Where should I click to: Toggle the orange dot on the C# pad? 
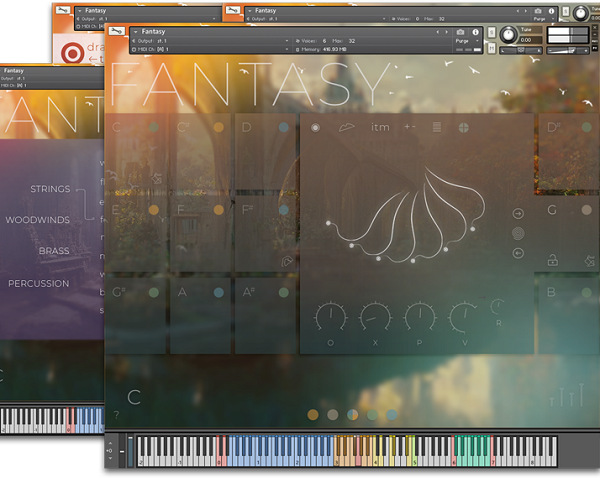point(218,127)
